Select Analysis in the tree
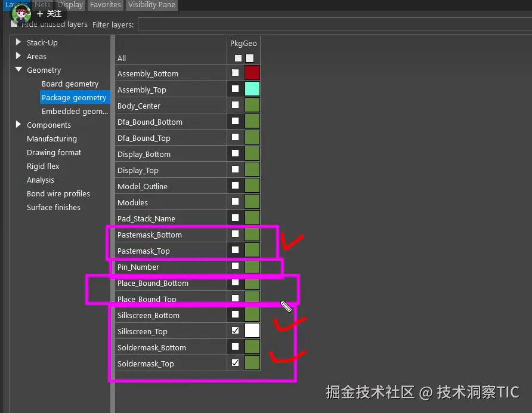This screenshot has width=532, height=413. click(41, 180)
